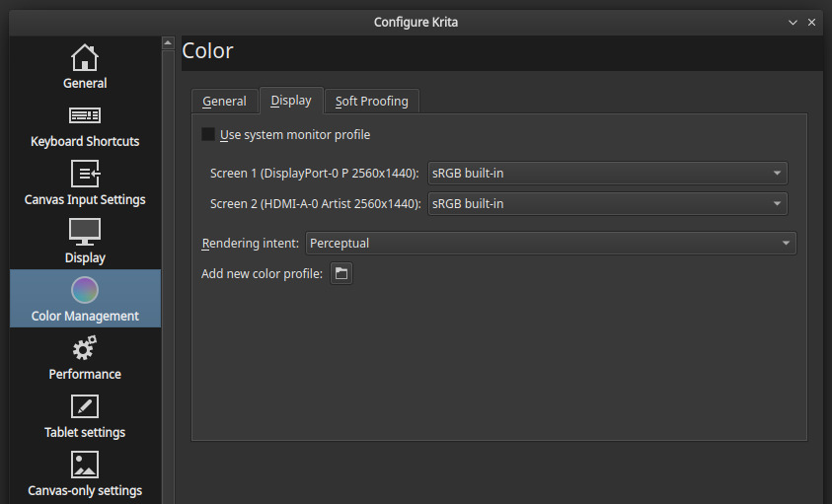Switch to the Display tab in Color
This screenshot has width=832, height=504.
(291, 101)
